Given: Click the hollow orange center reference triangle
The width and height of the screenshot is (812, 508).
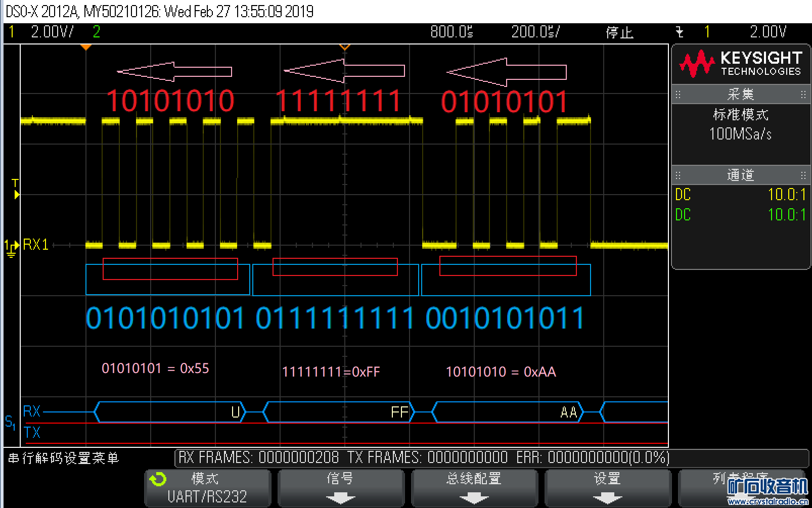Looking at the screenshot, I should pos(345,47).
